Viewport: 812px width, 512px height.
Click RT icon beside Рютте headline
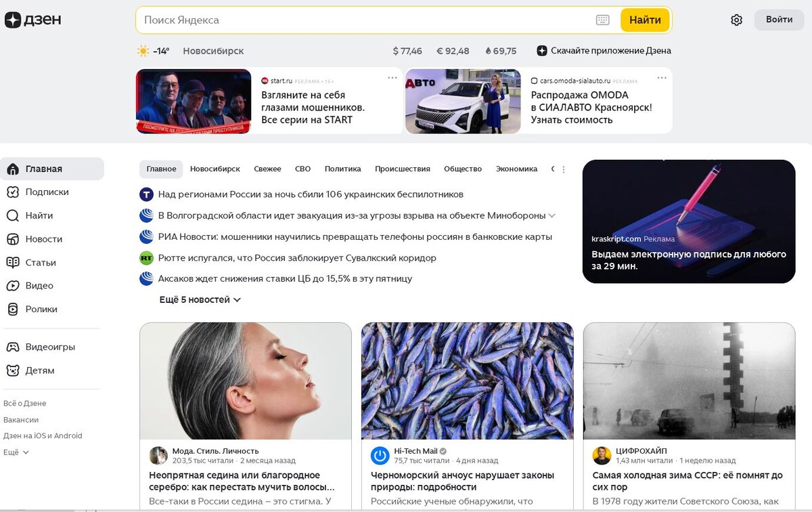[146, 258]
